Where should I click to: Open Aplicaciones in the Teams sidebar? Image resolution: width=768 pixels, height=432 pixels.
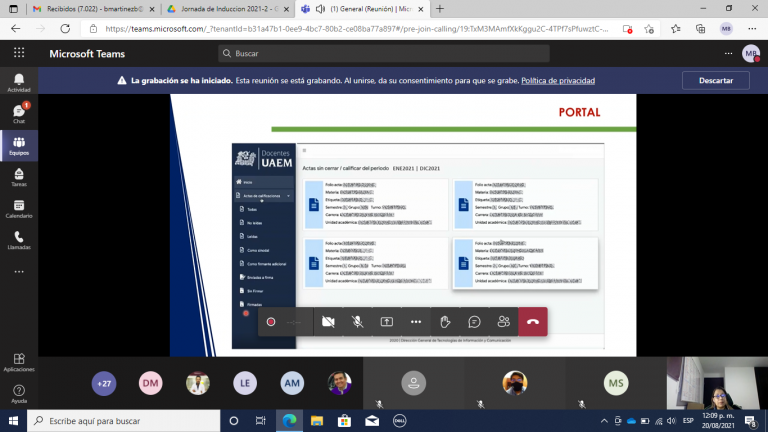[19, 362]
